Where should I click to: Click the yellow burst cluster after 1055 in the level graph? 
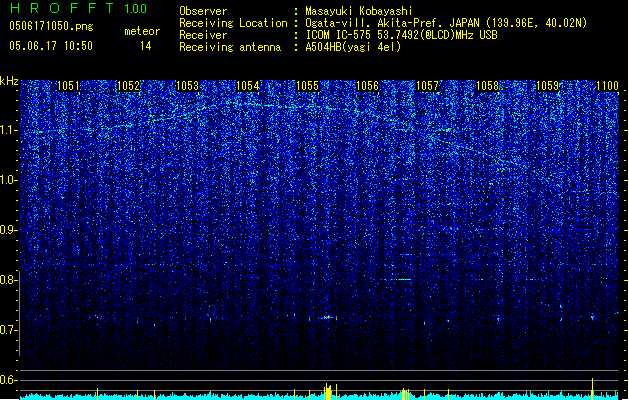point(328,392)
